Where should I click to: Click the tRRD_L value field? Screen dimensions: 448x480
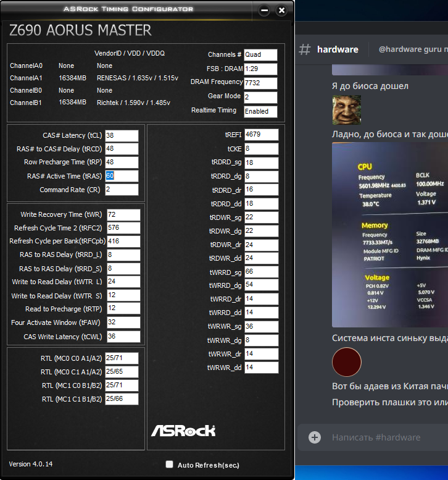[x=123, y=255]
